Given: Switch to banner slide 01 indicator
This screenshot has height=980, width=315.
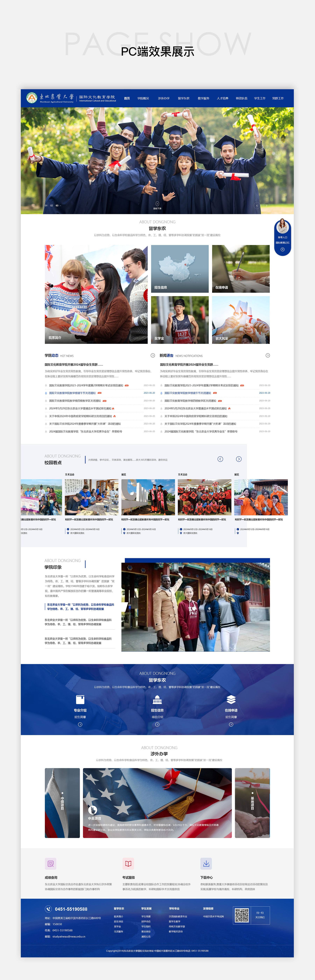Looking at the screenshot, I should [x=46, y=205].
